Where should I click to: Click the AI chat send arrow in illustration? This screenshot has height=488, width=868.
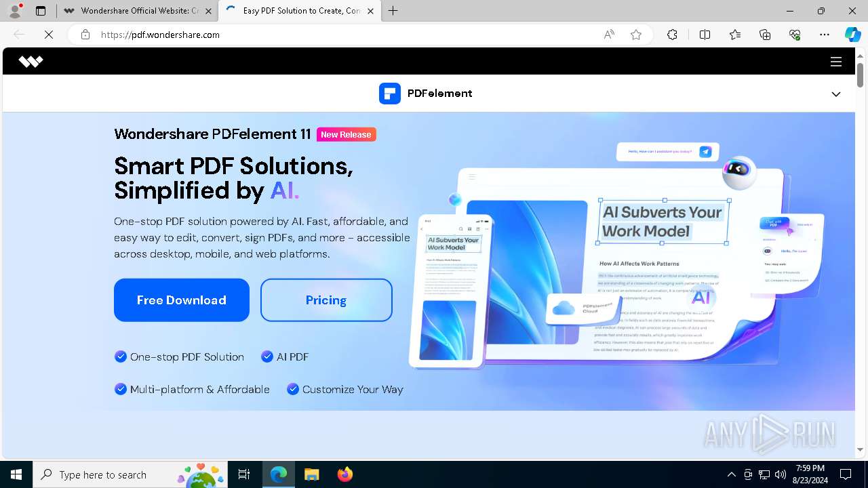(705, 152)
